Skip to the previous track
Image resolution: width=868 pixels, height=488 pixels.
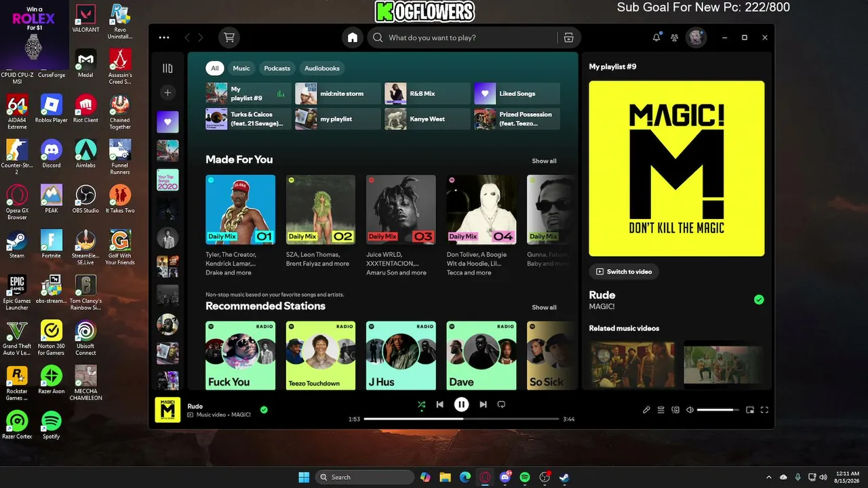tap(439, 405)
